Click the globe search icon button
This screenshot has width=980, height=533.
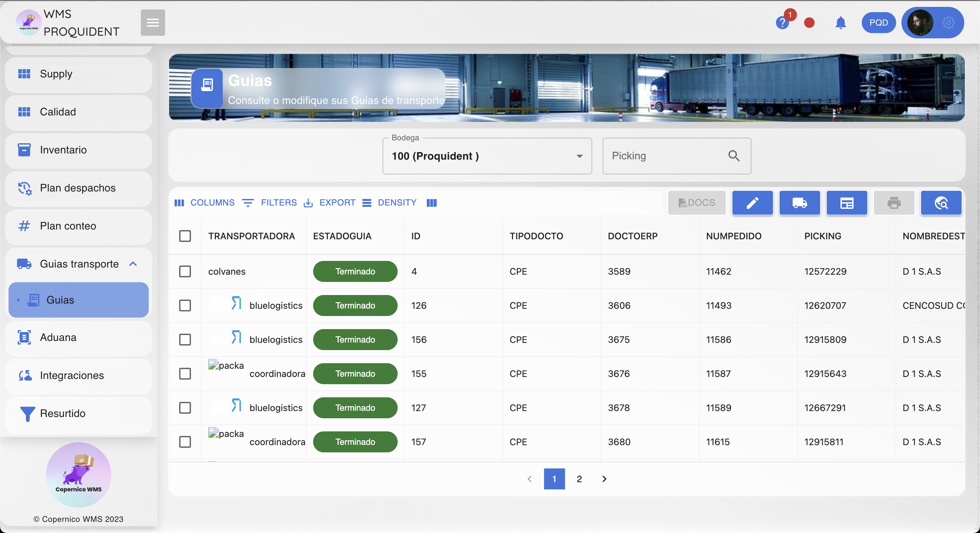click(x=941, y=203)
